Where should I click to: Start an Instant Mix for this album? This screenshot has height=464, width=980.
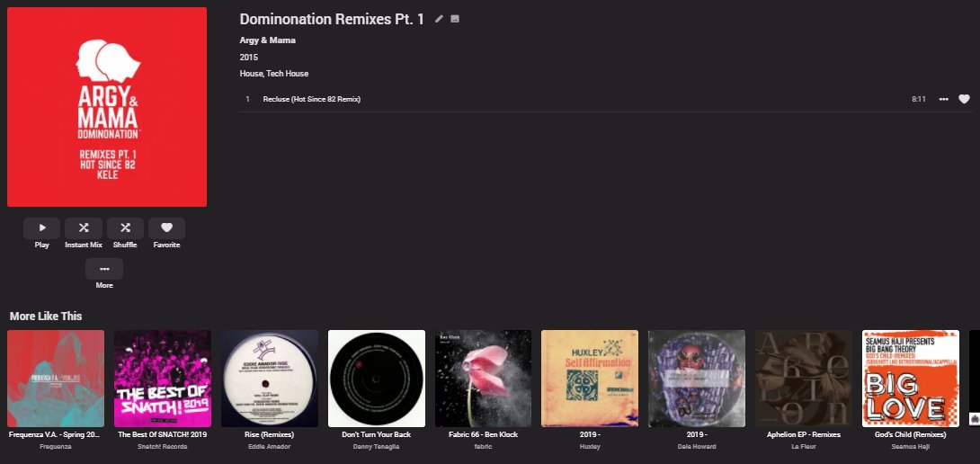click(x=83, y=228)
